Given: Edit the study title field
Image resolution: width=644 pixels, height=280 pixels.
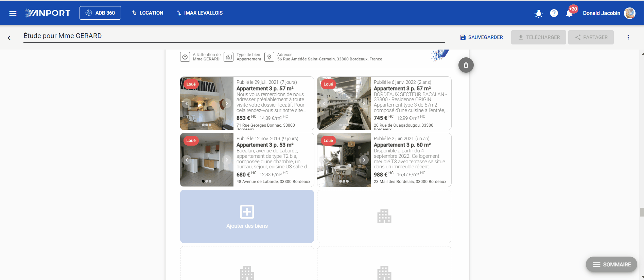Looking at the screenshot, I should click(x=234, y=36).
